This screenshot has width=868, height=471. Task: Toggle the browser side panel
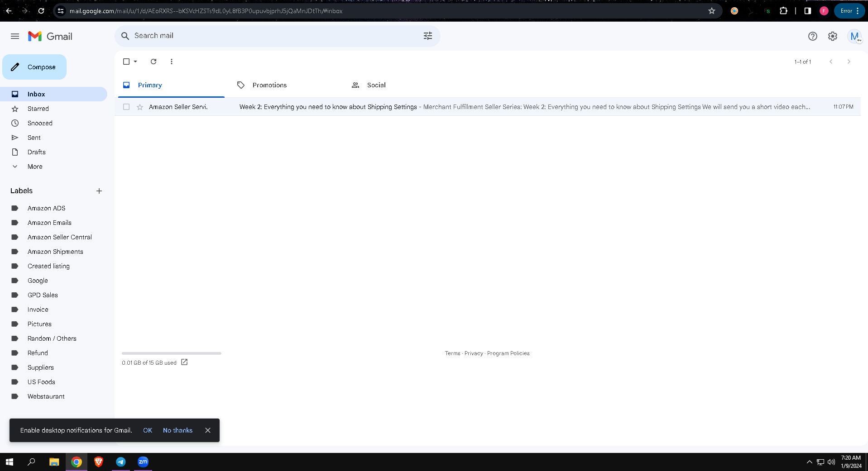[x=807, y=11]
